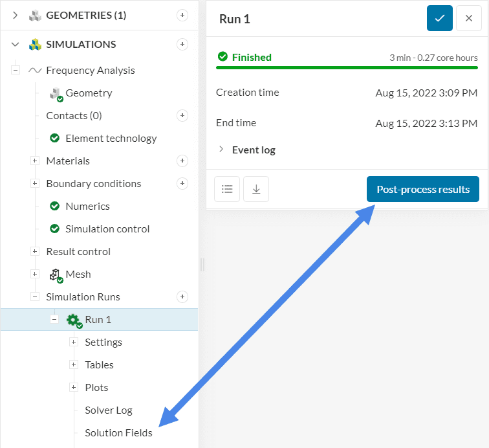Add a contact with the plus icon

(x=182, y=116)
